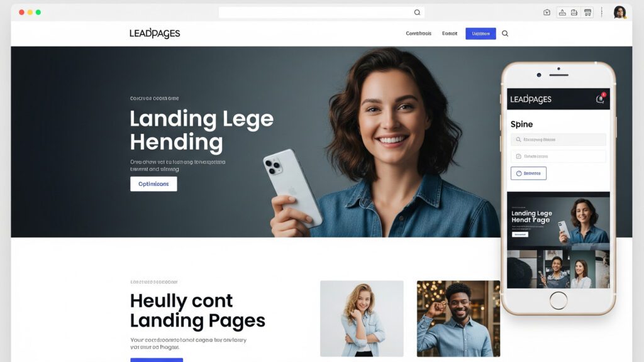Click the search icon in browser address bar
The height and width of the screenshot is (362, 644).
[417, 13]
